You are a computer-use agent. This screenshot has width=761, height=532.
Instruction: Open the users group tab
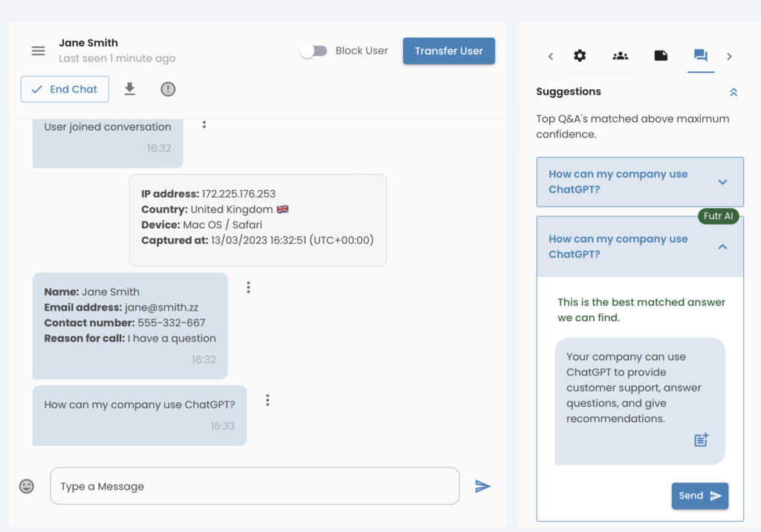pyautogui.click(x=620, y=56)
